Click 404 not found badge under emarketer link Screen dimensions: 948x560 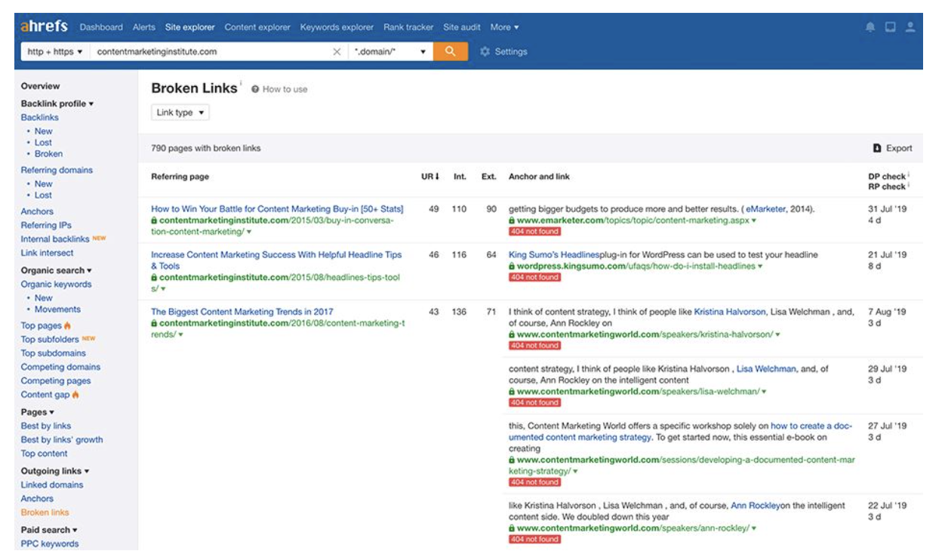click(x=534, y=232)
